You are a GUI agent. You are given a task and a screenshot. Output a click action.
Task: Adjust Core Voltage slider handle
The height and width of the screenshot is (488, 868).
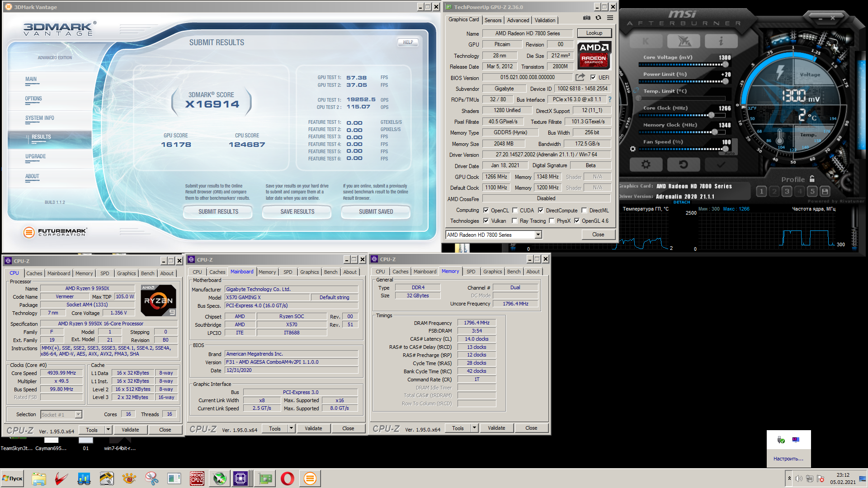tap(726, 65)
